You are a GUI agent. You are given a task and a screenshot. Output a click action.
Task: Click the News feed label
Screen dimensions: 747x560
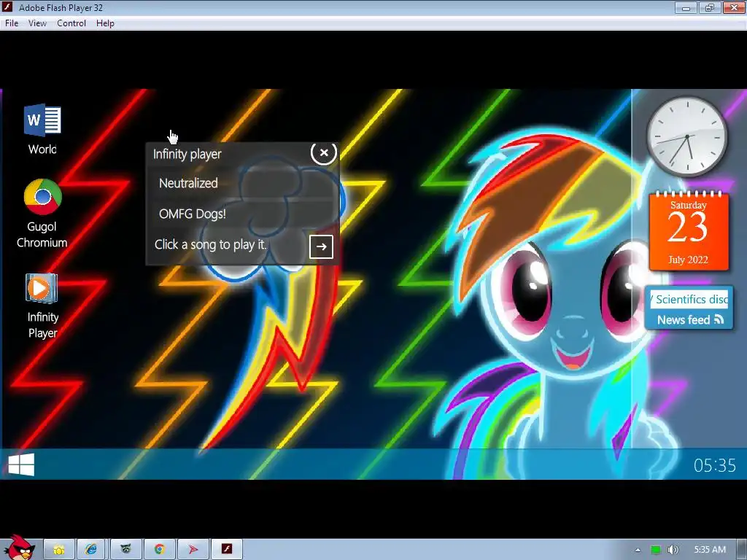click(x=690, y=320)
